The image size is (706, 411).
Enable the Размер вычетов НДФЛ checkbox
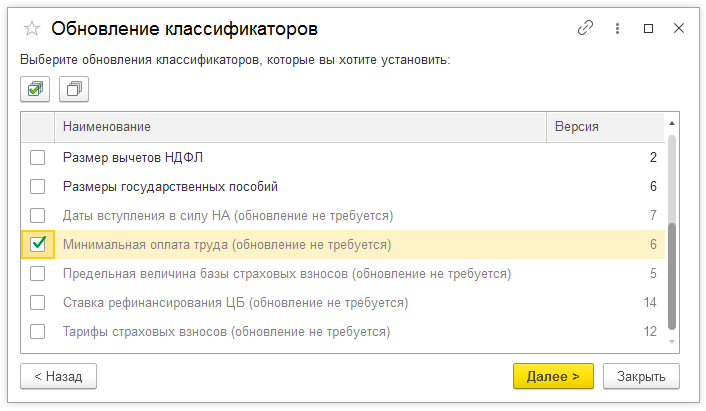point(38,157)
